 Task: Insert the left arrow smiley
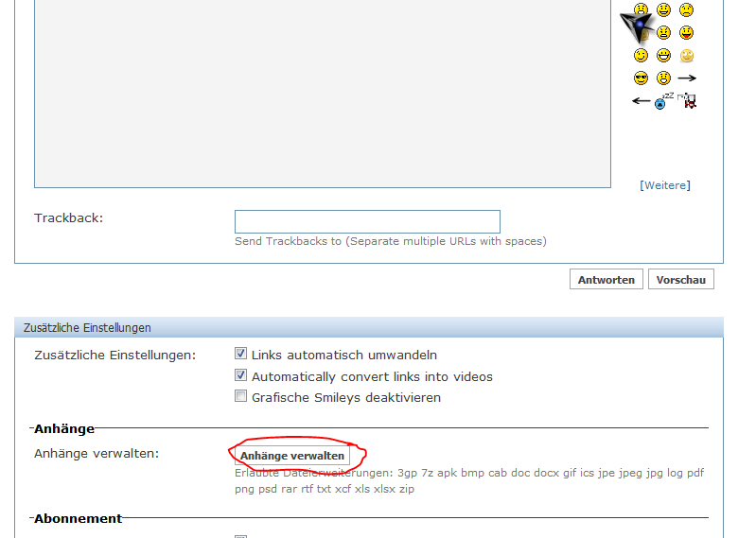[x=641, y=100]
